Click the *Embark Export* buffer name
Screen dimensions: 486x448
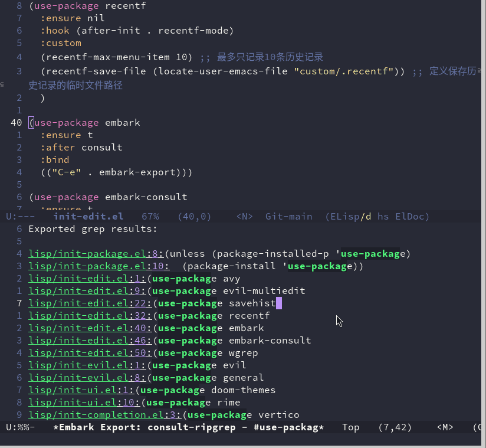coord(189,427)
